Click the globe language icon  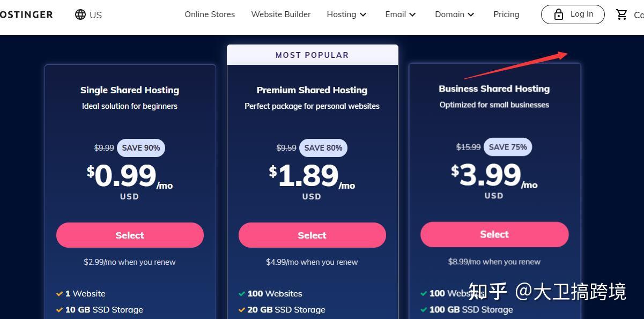[x=80, y=14]
